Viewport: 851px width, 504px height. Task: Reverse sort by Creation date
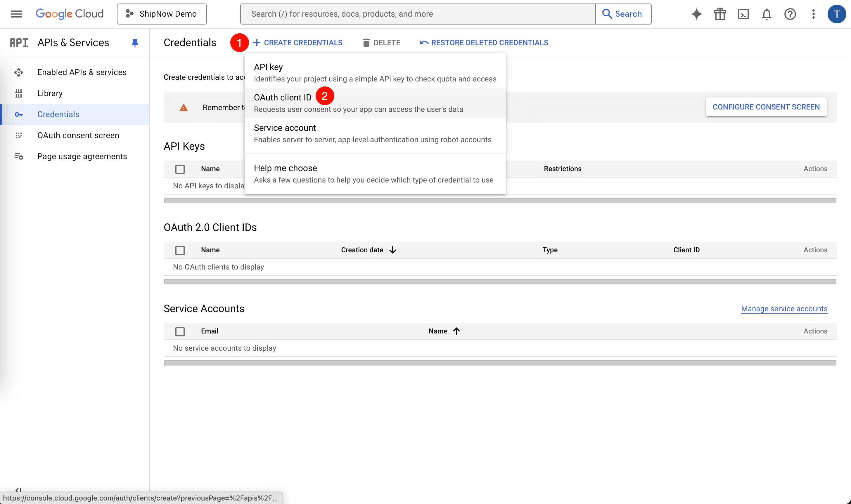point(369,250)
